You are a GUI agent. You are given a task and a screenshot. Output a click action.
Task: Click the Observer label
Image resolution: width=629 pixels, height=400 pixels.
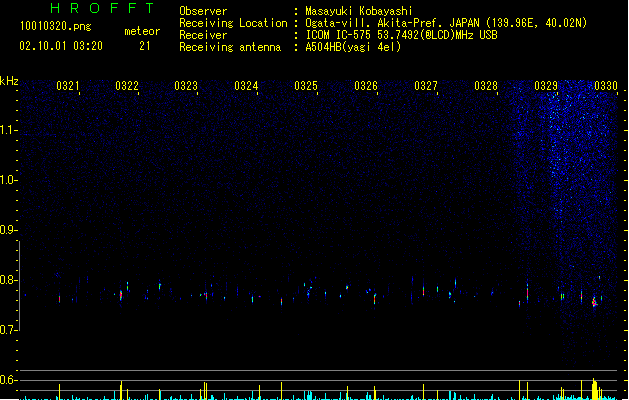point(203,11)
